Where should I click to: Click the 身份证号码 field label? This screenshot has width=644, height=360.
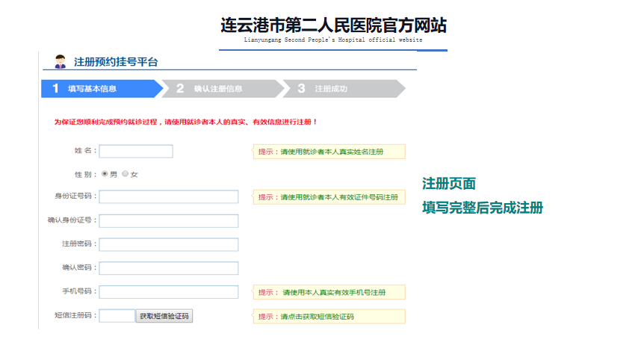tap(75, 196)
